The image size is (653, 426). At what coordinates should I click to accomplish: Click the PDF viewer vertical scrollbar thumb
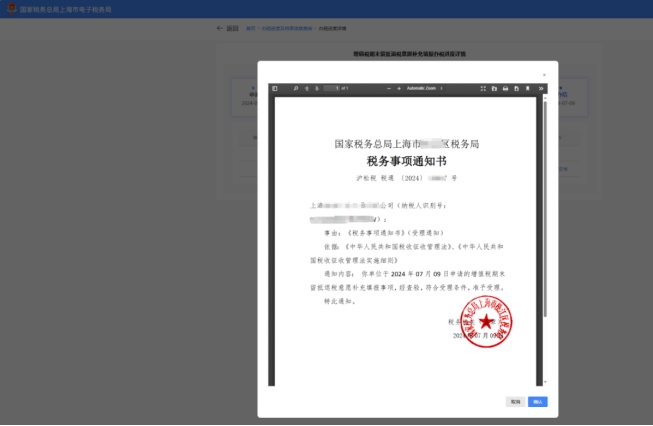[545, 208]
